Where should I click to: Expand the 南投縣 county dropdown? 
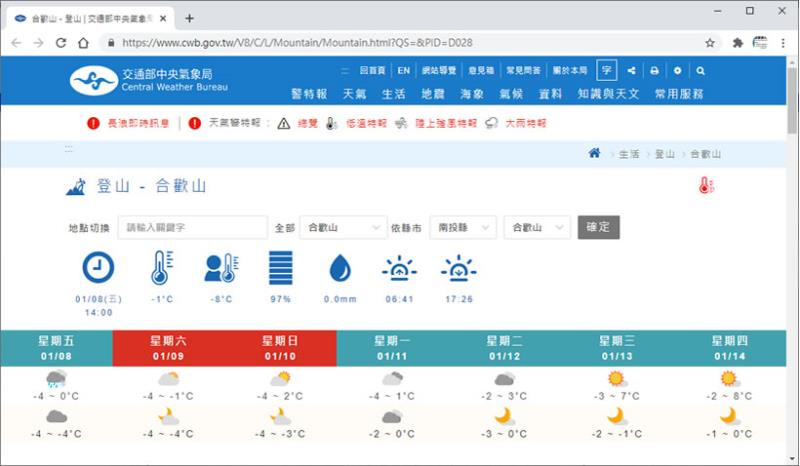coord(463,227)
